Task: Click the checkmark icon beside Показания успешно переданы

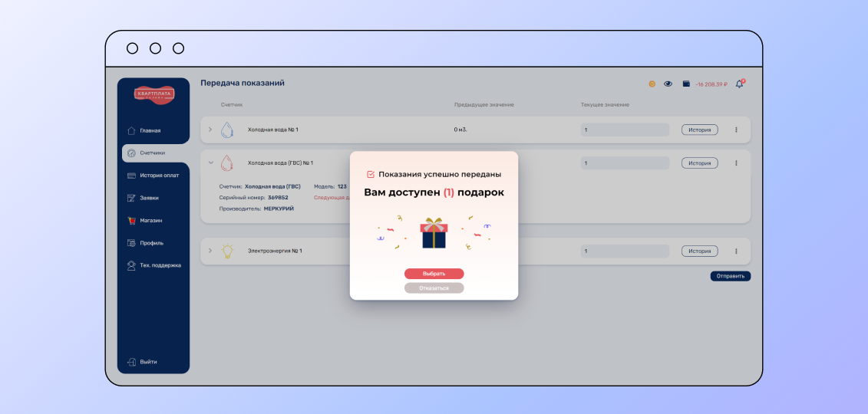Action: point(371,174)
